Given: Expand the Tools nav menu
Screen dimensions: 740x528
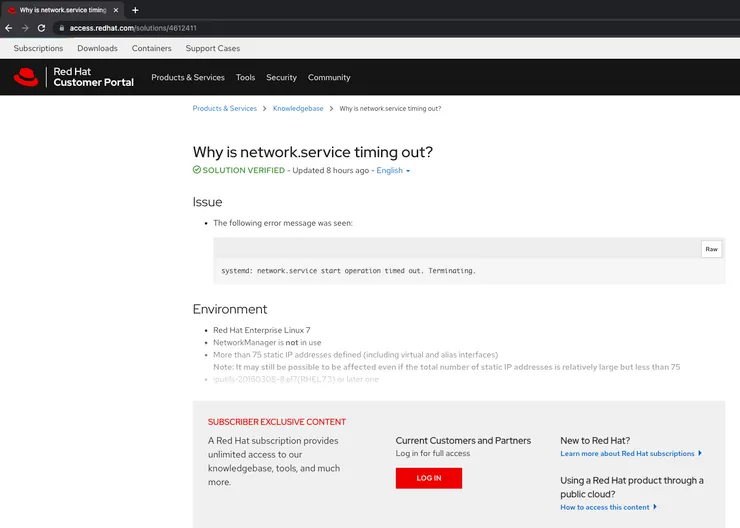Looking at the screenshot, I should pyautogui.click(x=245, y=77).
